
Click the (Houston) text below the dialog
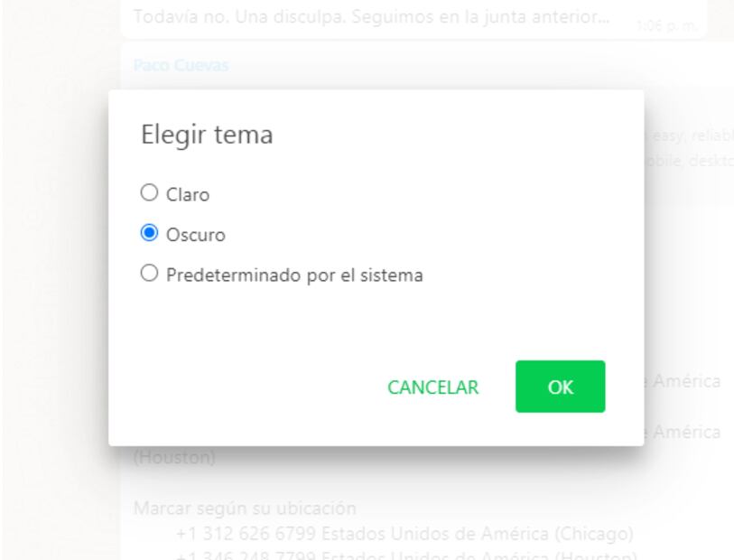pos(174,458)
